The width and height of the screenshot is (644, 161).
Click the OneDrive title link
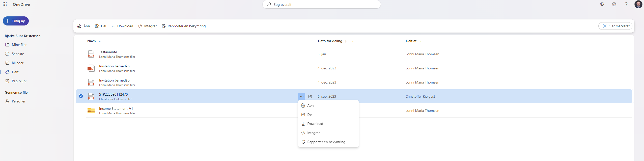21,4
